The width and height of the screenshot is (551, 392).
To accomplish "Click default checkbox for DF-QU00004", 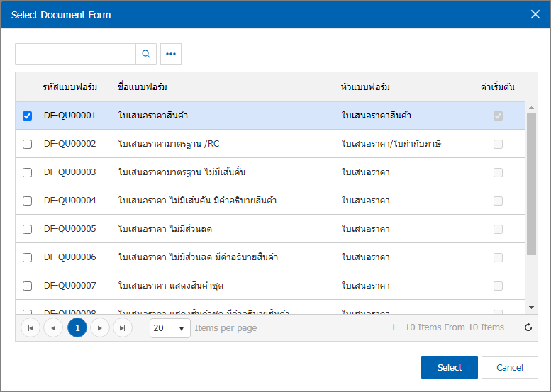I will 498,201.
